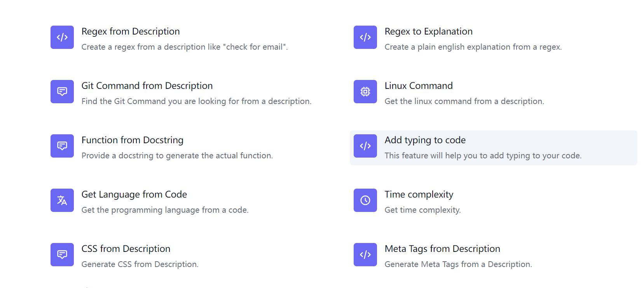Click the Meta Tags code icon
Image resolution: width=644 pixels, height=288 pixels.
click(x=365, y=255)
